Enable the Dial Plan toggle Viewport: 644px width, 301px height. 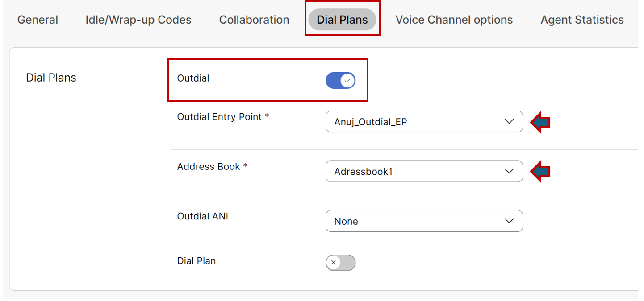pos(340,263)
